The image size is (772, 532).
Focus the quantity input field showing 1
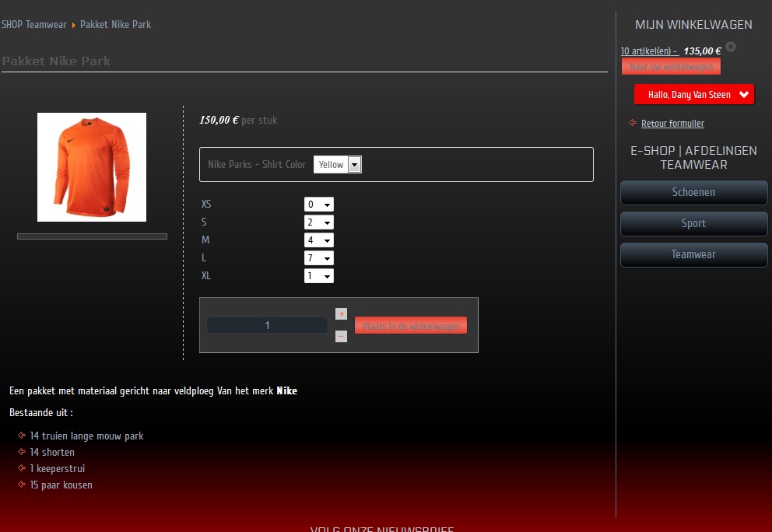click(x=268, y=325)
